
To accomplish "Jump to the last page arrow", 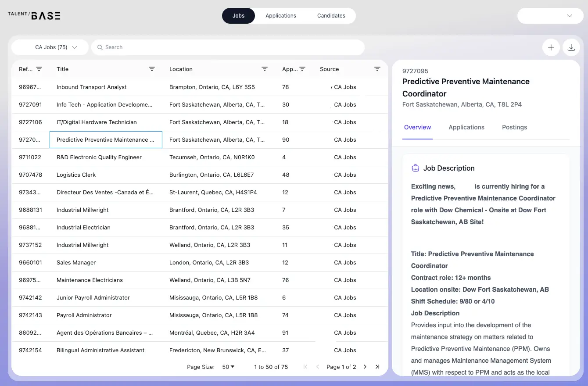I will [377, 367].
